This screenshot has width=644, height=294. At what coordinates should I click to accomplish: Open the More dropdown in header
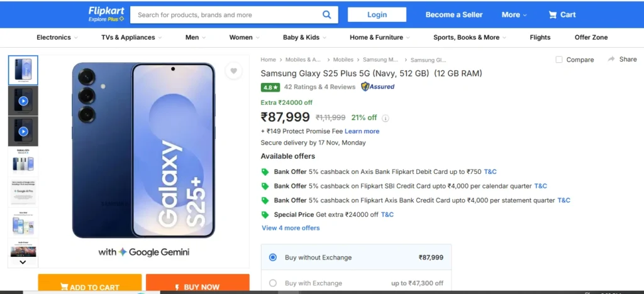point(514,14)
